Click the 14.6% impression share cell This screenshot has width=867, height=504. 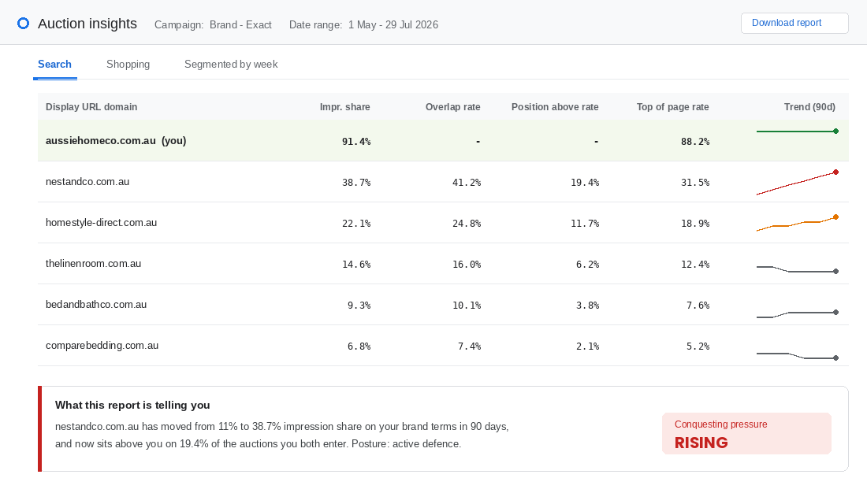[356, 264]
